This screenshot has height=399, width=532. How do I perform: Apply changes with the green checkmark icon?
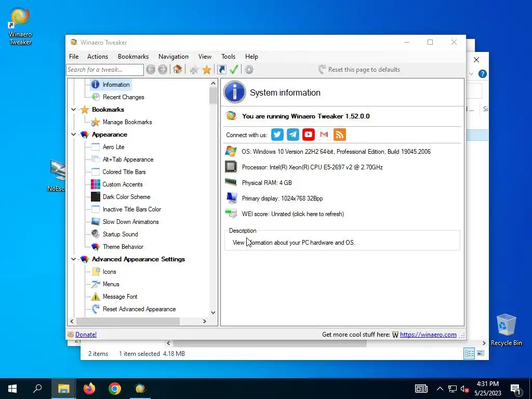coord(234,70)
